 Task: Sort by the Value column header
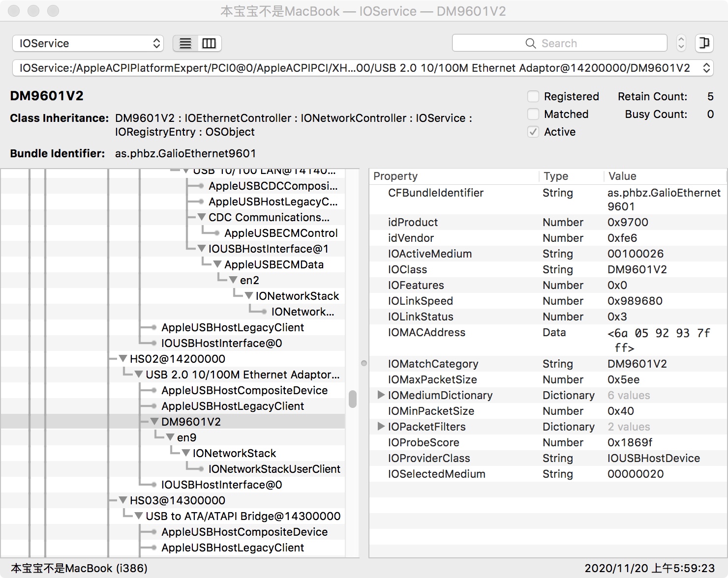tap(665, 176)
